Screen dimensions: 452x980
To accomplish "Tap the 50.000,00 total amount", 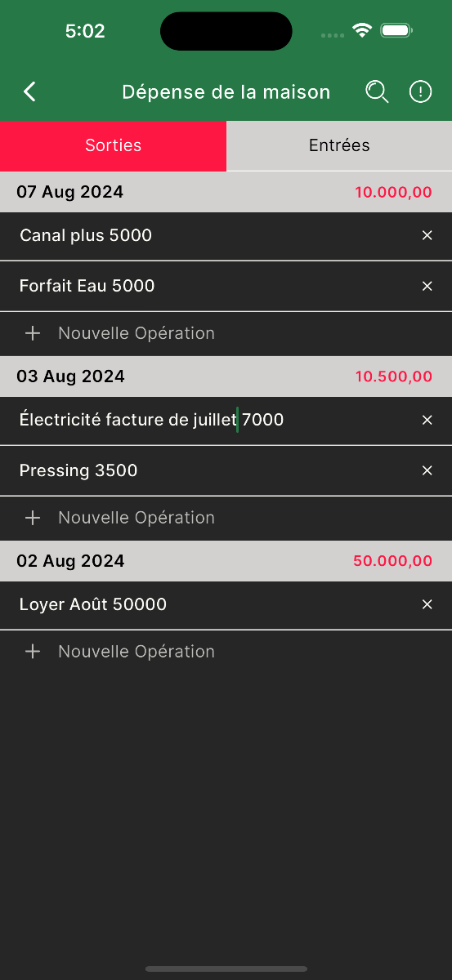I will tap(392, 561).
